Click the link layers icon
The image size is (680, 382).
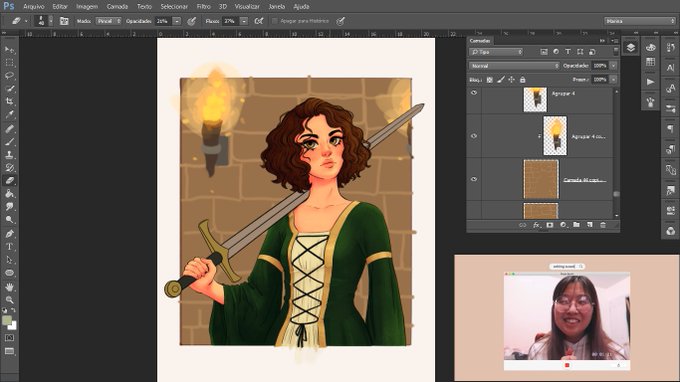point(523,225)
